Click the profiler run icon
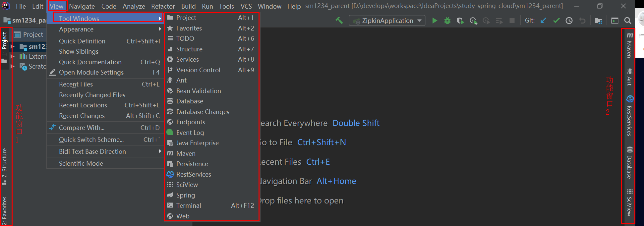The image size is (644, 226). [x=473, y=21]
